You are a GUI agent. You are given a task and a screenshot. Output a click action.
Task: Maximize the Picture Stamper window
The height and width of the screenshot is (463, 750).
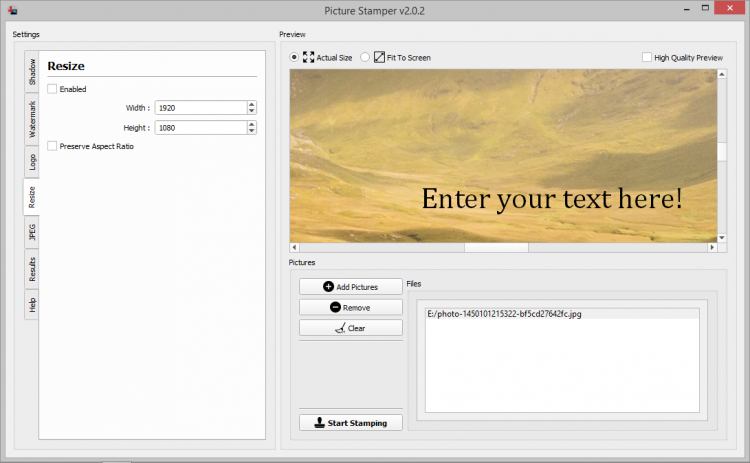click(x=705, y=8)
